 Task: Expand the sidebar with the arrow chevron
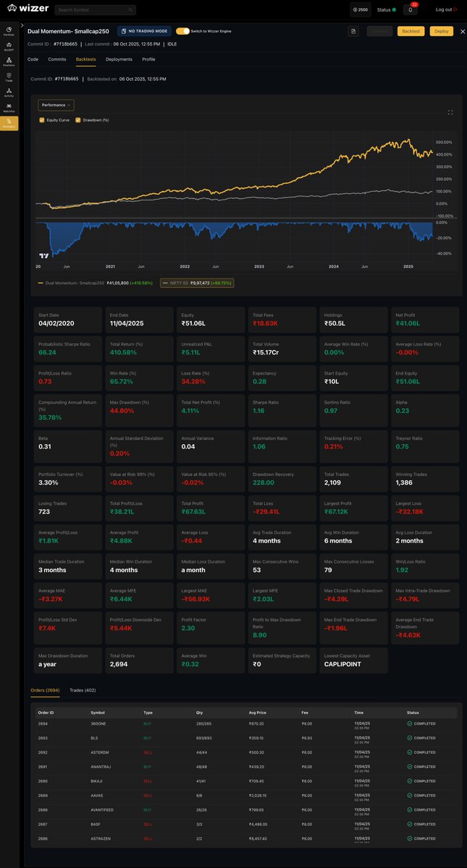click(22, 24)
